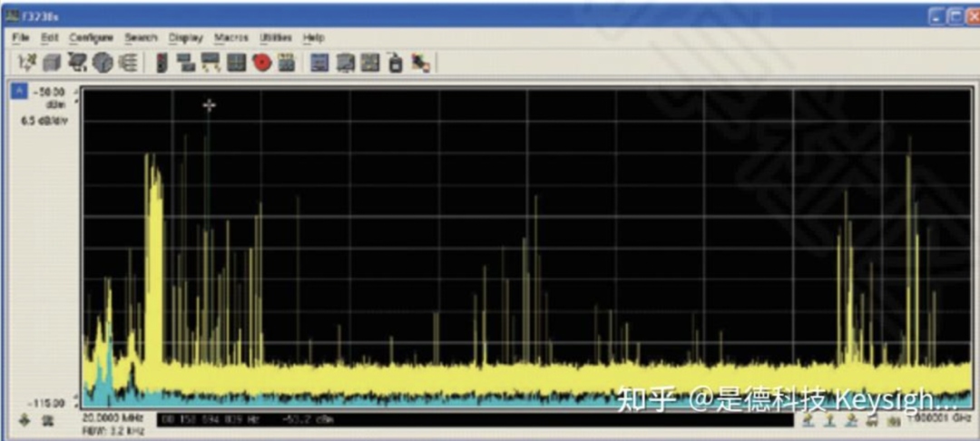
Task: Click the gray cube toolbar icon
Action: [53, 63]
